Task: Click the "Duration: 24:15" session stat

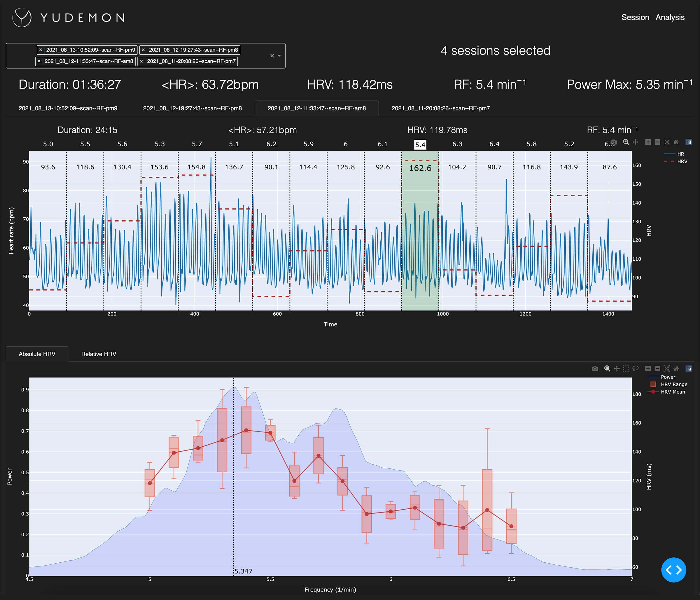Action: (x=87, y=130)
